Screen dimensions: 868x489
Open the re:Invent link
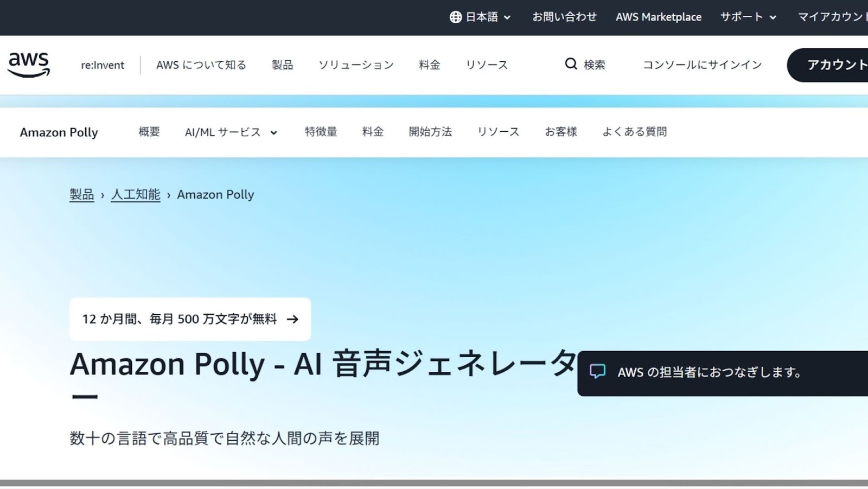click(103, 65)
